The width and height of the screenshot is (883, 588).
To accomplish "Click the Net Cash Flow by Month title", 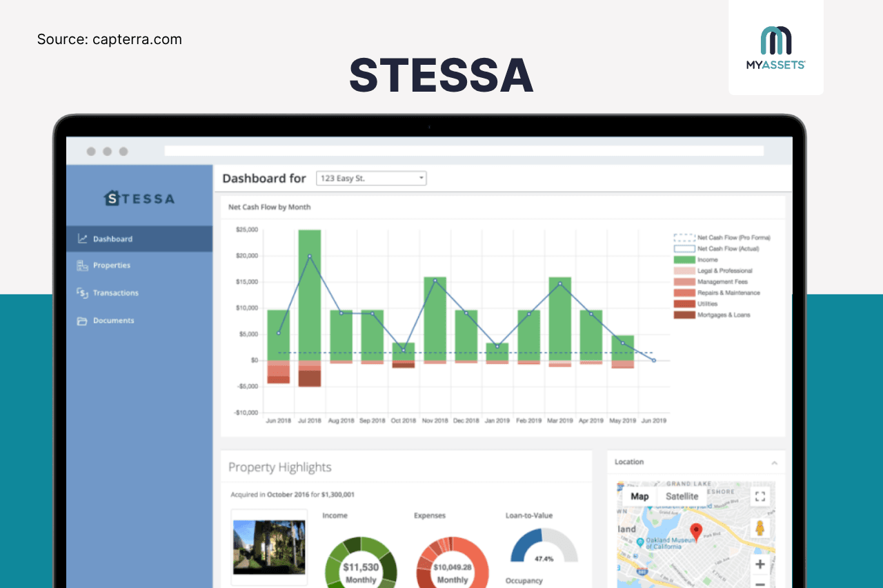I will pyautogui.click(x=270, y=207).
